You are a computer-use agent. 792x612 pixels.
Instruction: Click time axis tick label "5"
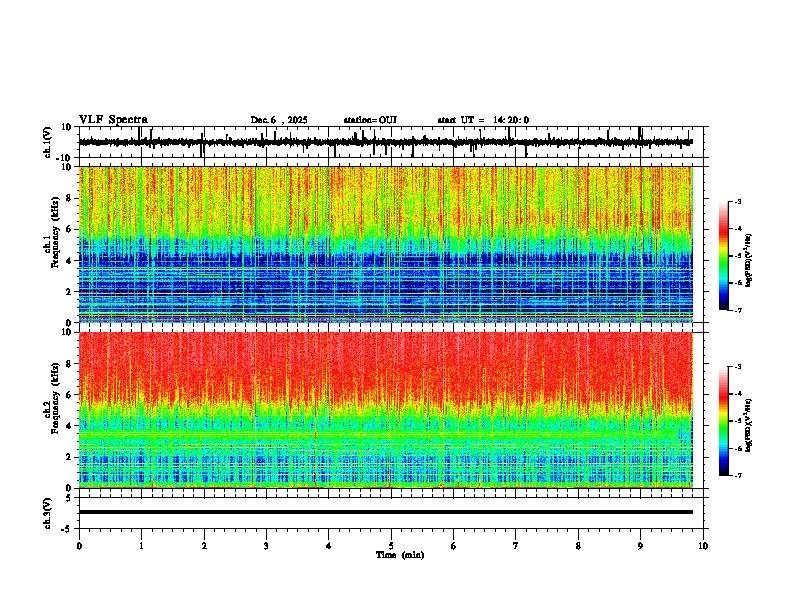[391, 546]
